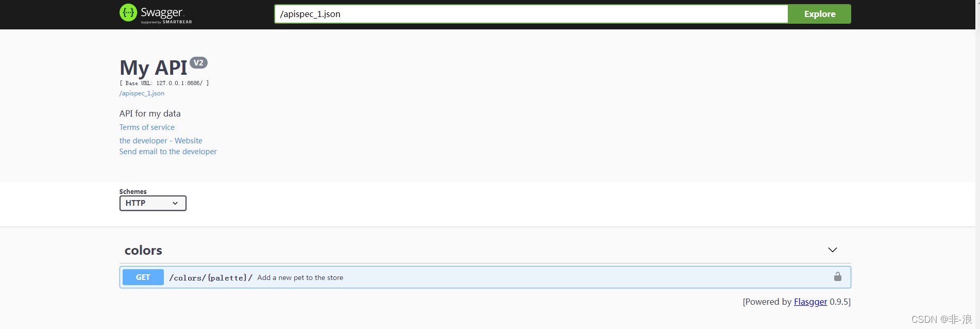Click Send email to the developer
This screenshot has width=980, height=329.
(168, 152)
